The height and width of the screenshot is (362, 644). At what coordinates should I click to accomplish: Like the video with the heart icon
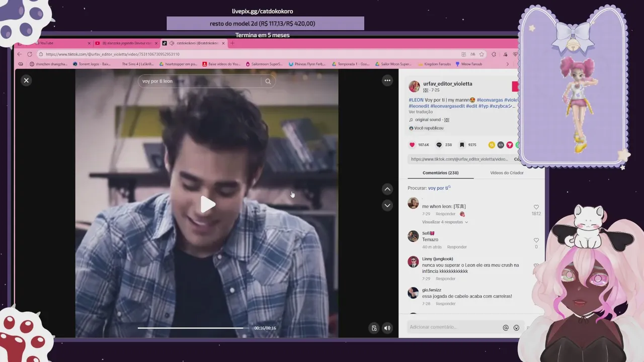click(412, 145)
